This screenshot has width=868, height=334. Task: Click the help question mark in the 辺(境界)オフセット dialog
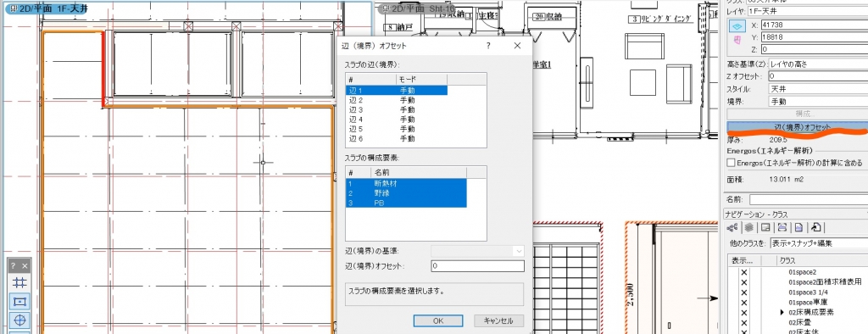(488, 46)
